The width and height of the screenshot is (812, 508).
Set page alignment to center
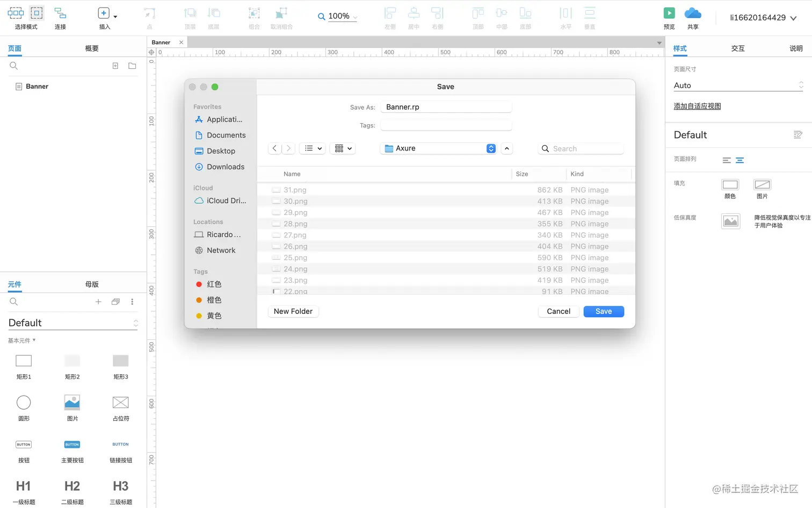740,160
